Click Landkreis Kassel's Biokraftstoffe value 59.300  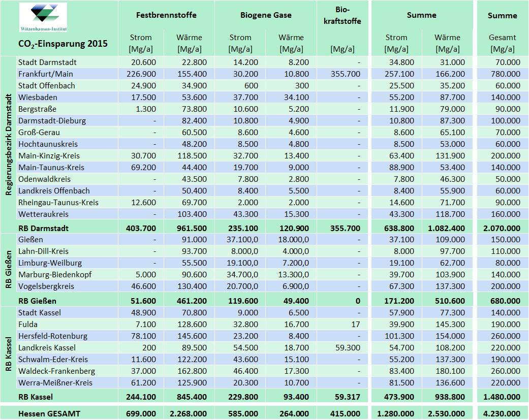[x=348, y=348]
